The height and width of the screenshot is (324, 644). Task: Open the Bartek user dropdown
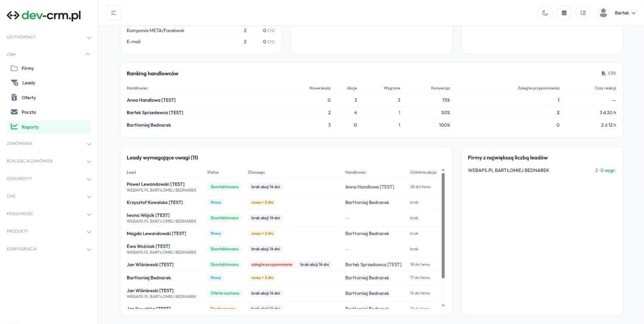(625, 13)
